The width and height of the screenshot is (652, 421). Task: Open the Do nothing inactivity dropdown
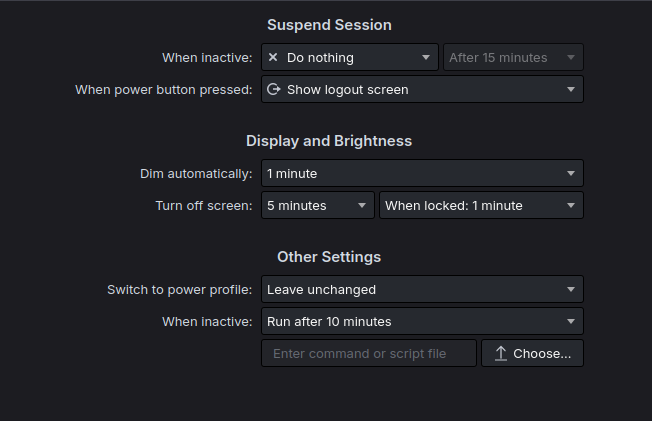click(x=349, y=58)
